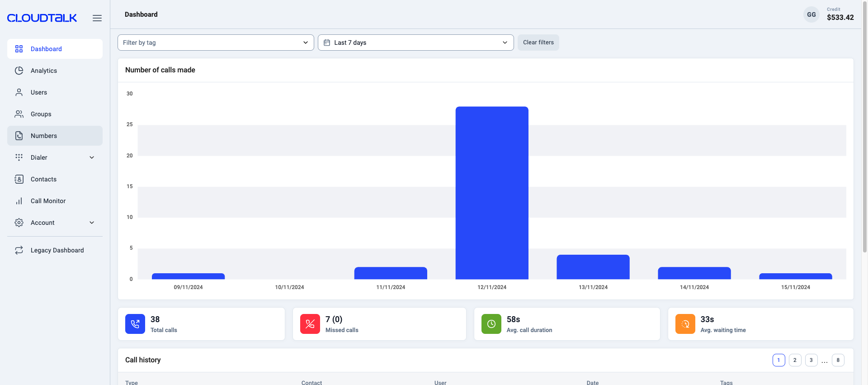Click the Legacy Dashboard swap arrows icon
The height and width of the screenshot is (385, 868).
click(19, 250)
